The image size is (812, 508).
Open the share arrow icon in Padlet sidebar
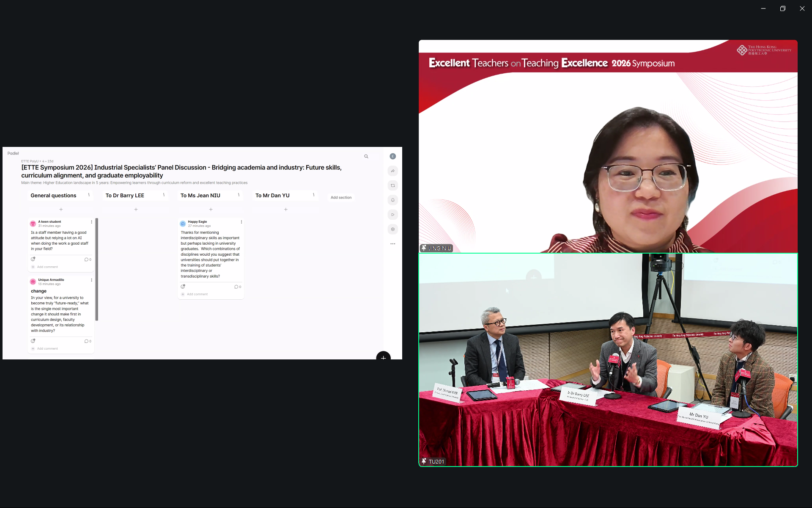point(393,171)
